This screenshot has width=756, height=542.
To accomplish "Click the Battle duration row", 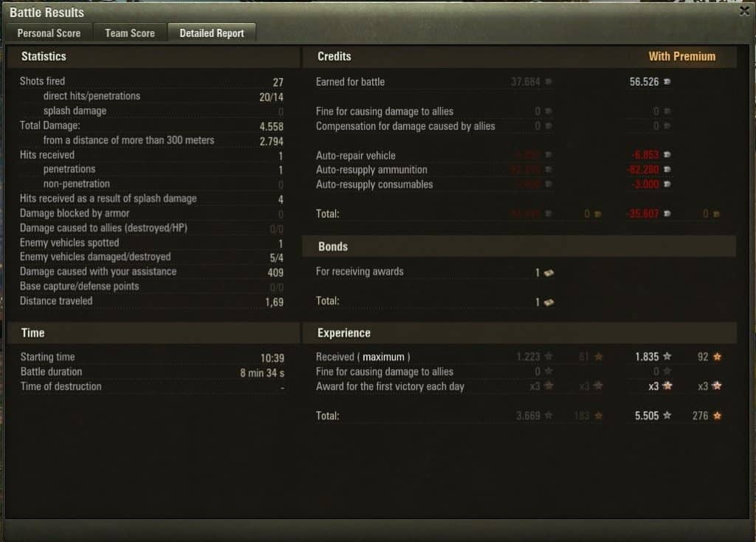I will pyautogui.click(x=152, y=371).
